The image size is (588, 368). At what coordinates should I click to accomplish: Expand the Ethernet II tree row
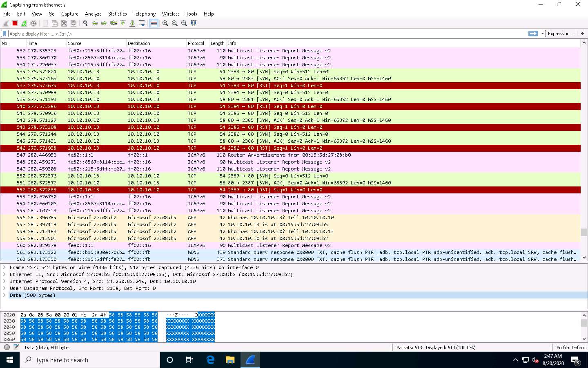tap(4, 274)
